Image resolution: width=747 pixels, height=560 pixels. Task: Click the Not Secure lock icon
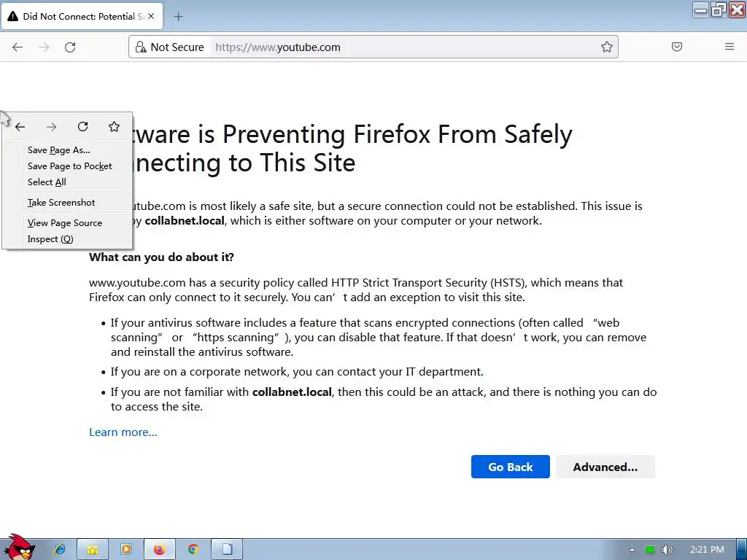(141, 47)
